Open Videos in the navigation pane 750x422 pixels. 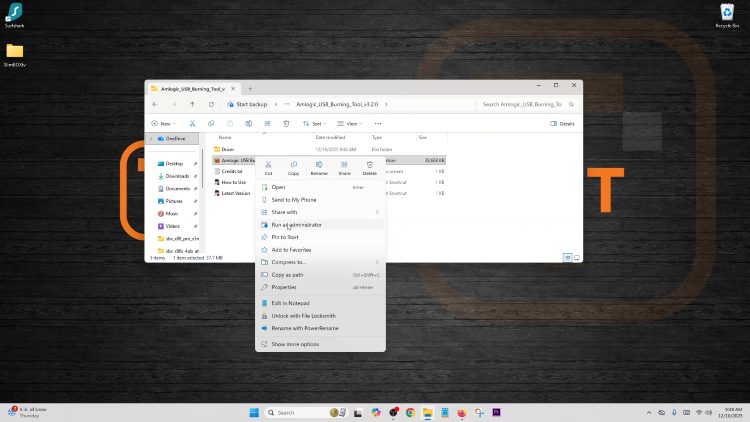[175, 226]
